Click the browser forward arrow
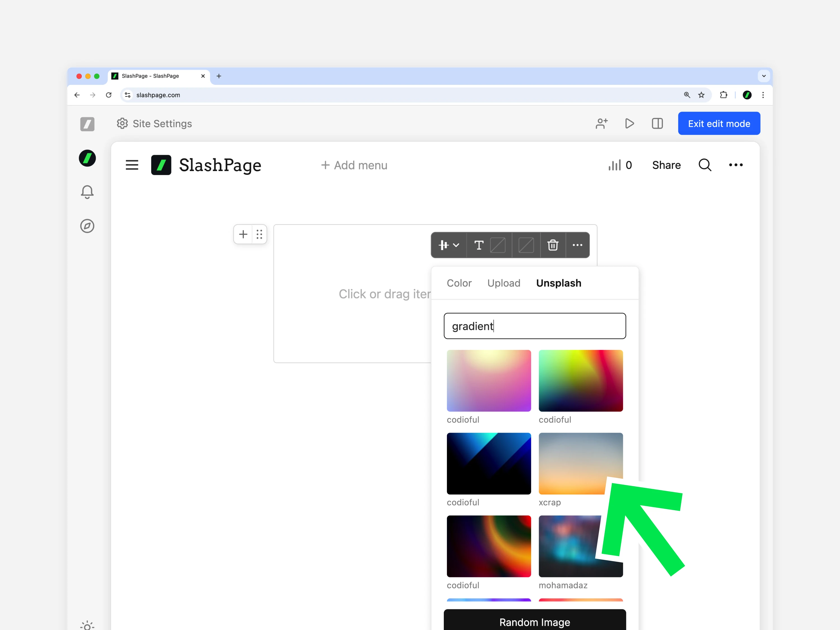The width and height of the screenshot is (840, 630). coord(93,95)
